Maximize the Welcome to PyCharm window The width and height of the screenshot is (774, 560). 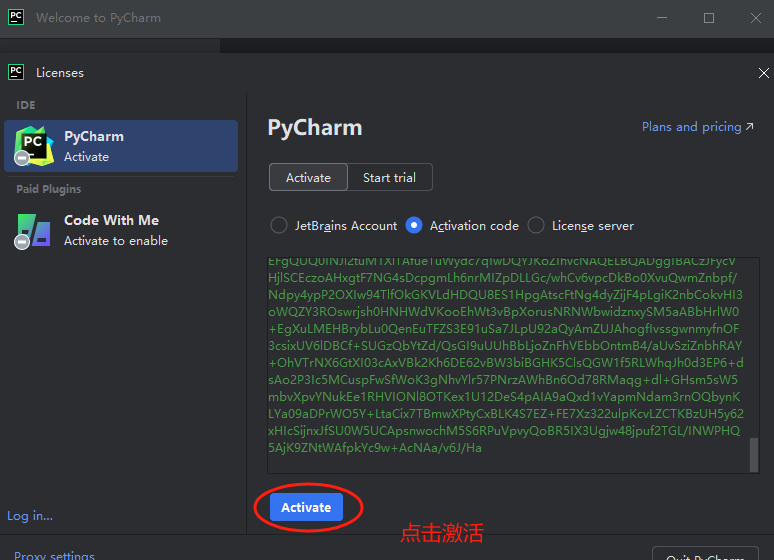click(x=709, y=18)
